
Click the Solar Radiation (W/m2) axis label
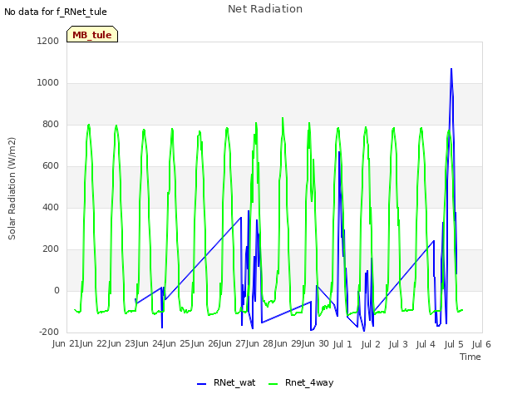tap(12, 189)
